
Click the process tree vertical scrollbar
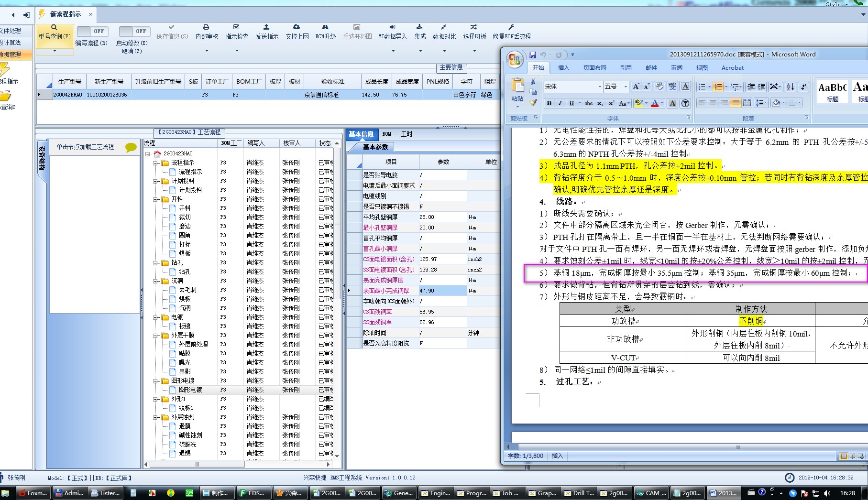pos(337,223)
